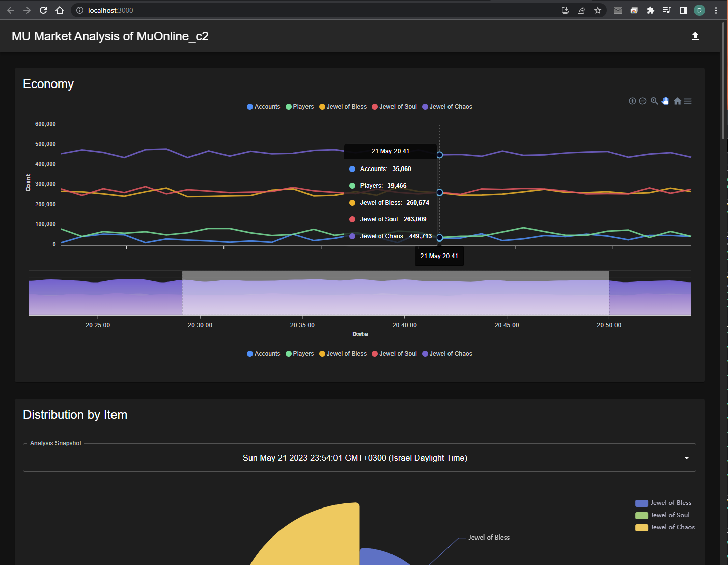Click Jewel of Soul pie legend swatch
Screen dimensions: 728x565
coord(641,516)
